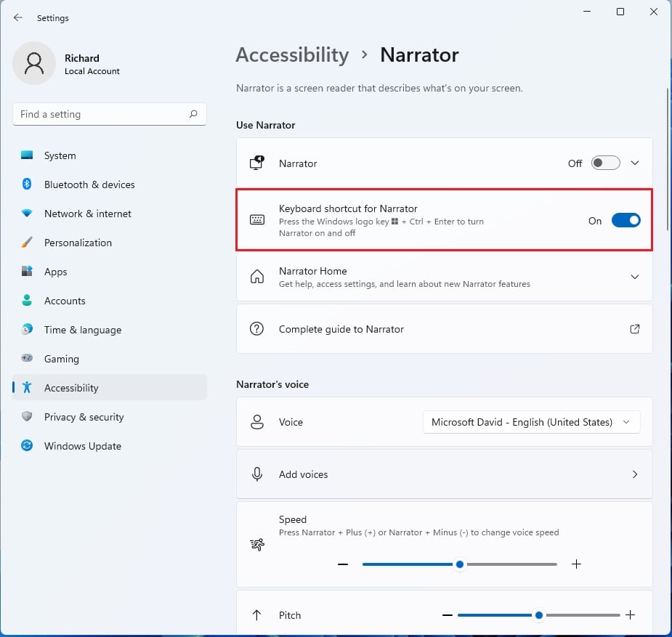
Task: Expand the Narrator options chevron
Action: 635,163
